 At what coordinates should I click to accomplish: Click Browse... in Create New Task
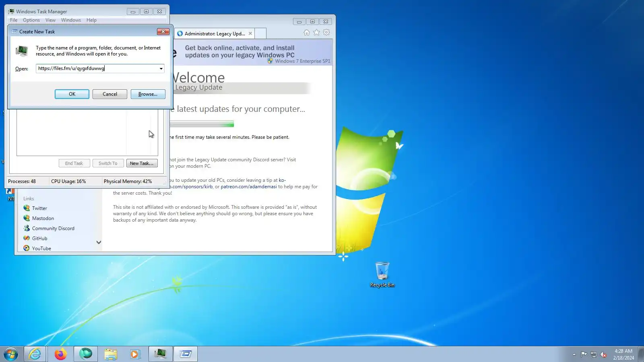[148, 94]
